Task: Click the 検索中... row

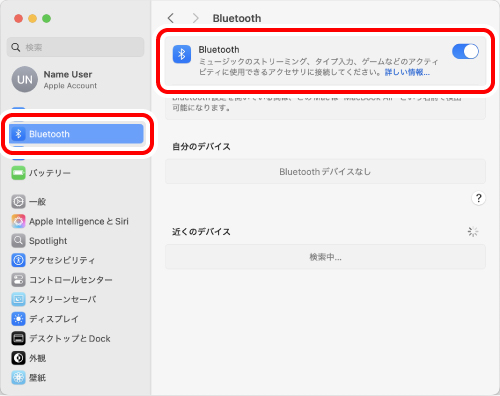Action: (325, 257)
